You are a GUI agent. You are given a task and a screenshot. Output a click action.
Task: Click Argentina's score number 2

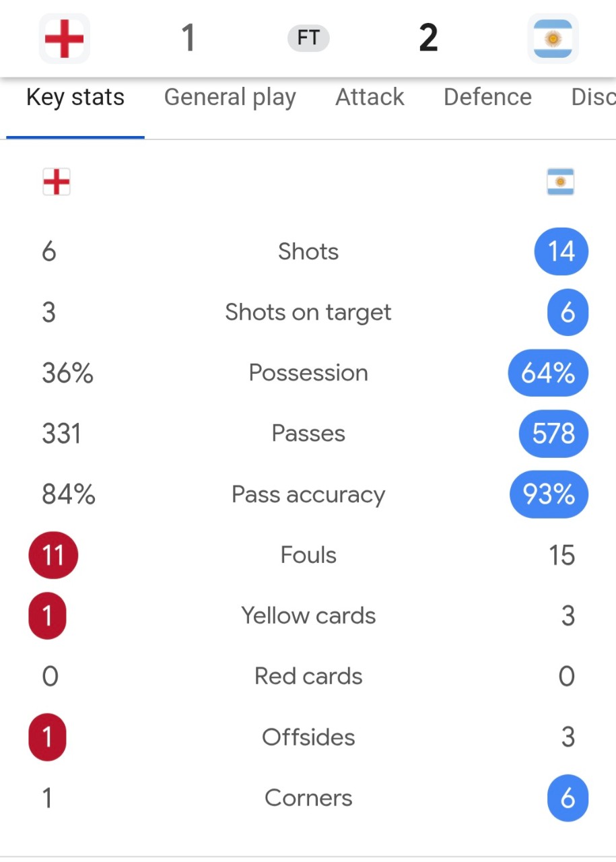[428, 38]
